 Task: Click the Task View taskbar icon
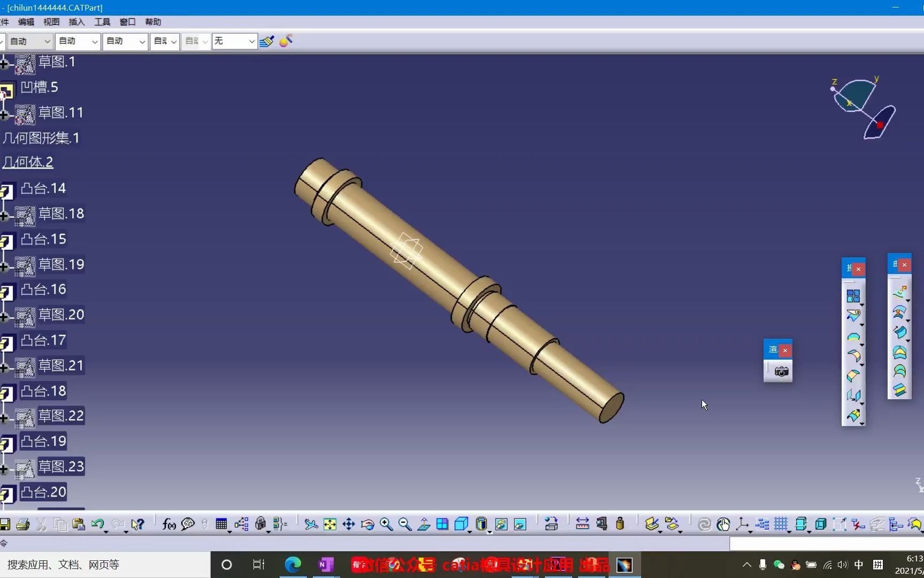point(259,565)
